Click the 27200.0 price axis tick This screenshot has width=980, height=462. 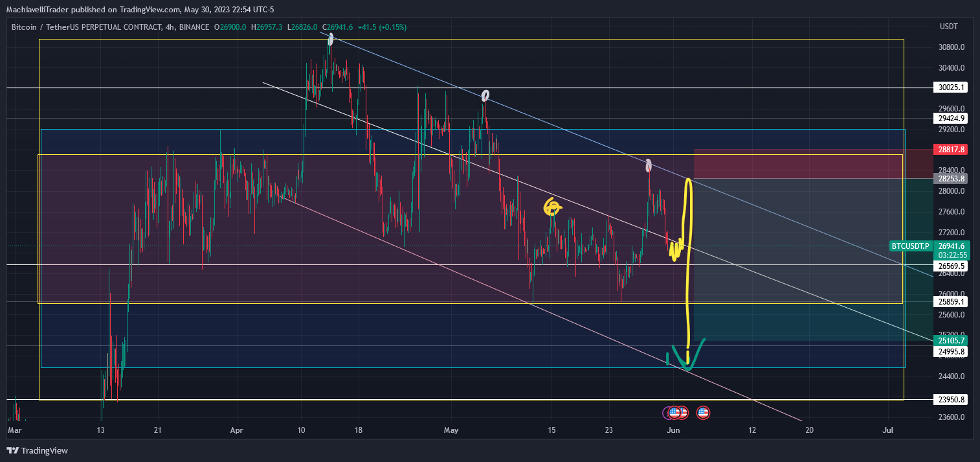(951, 232)
